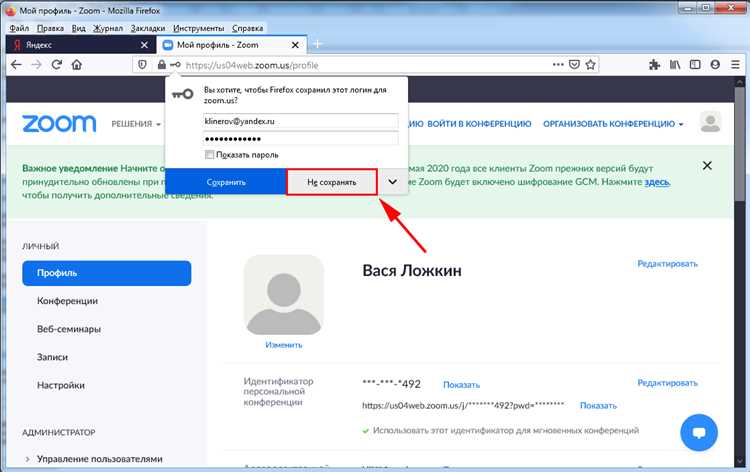
Task: Dismiss the green notification banner
Action: pyautogui.click(x=707, y=165)
